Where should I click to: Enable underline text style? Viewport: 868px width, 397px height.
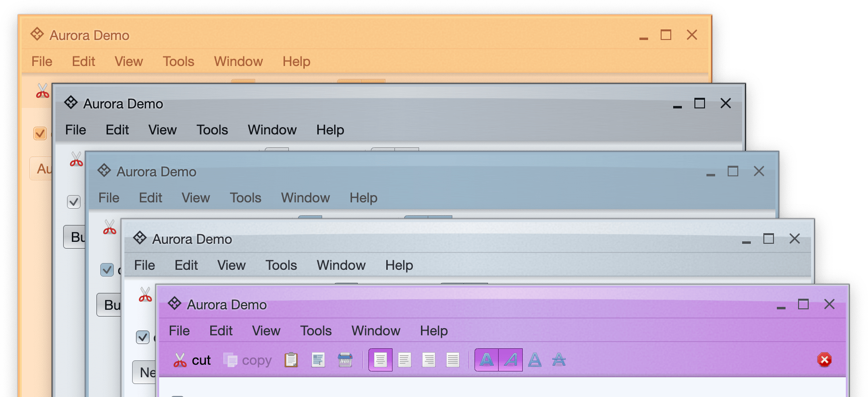535,360
